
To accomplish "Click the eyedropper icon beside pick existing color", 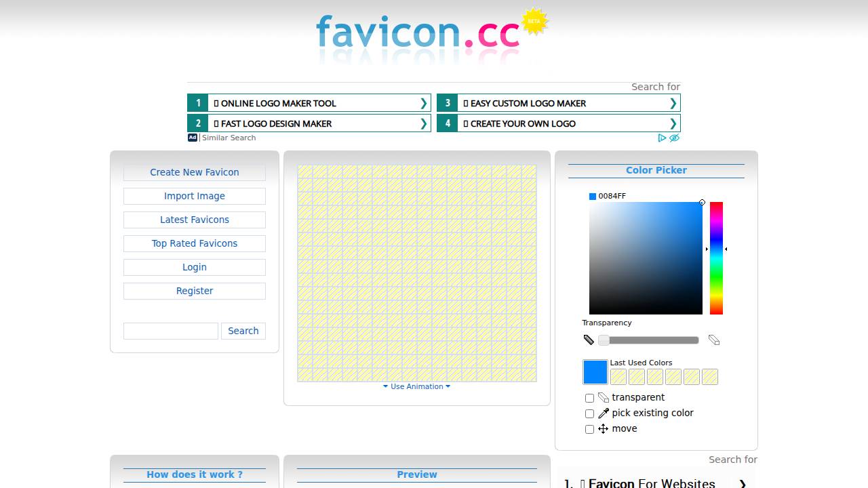I will pyautogui.click(x=602, y=413).
